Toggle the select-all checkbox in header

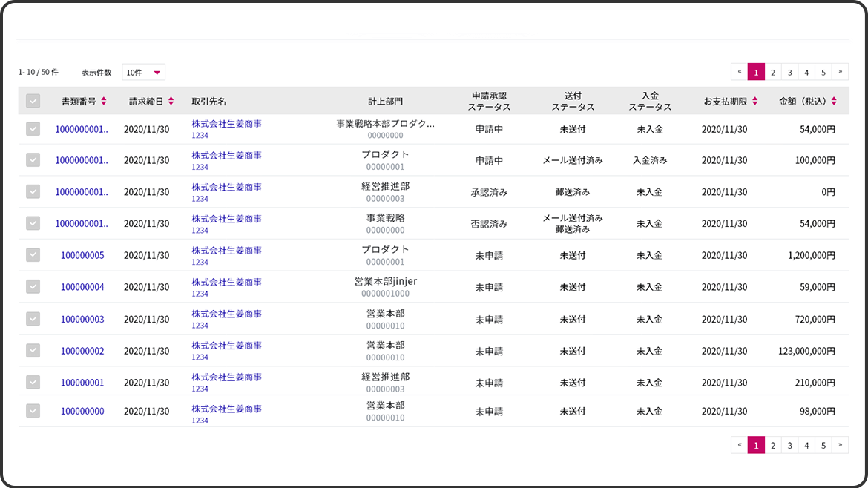33,101
